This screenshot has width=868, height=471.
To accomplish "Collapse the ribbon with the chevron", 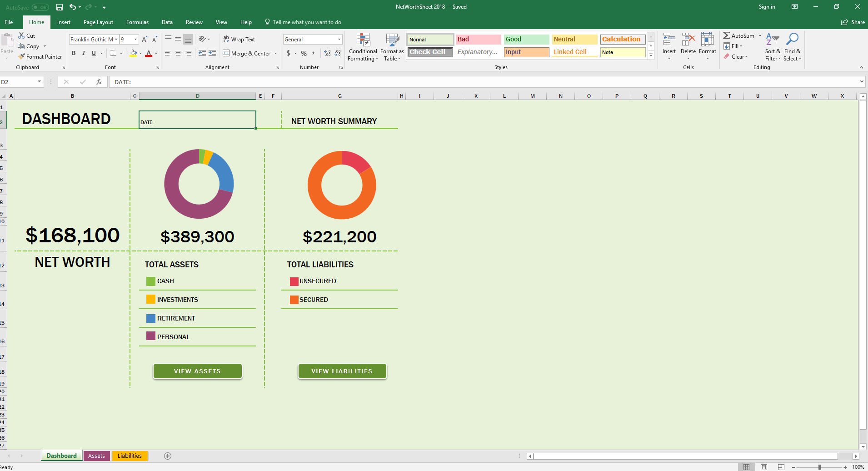I will (x=861, y=67).
